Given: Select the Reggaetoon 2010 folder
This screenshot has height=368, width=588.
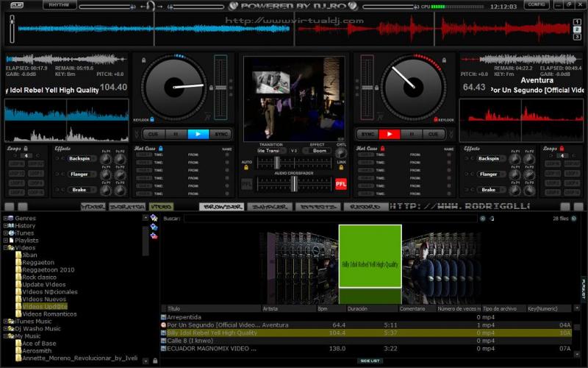Looking at the screenshot, I should tap(48, 269).
